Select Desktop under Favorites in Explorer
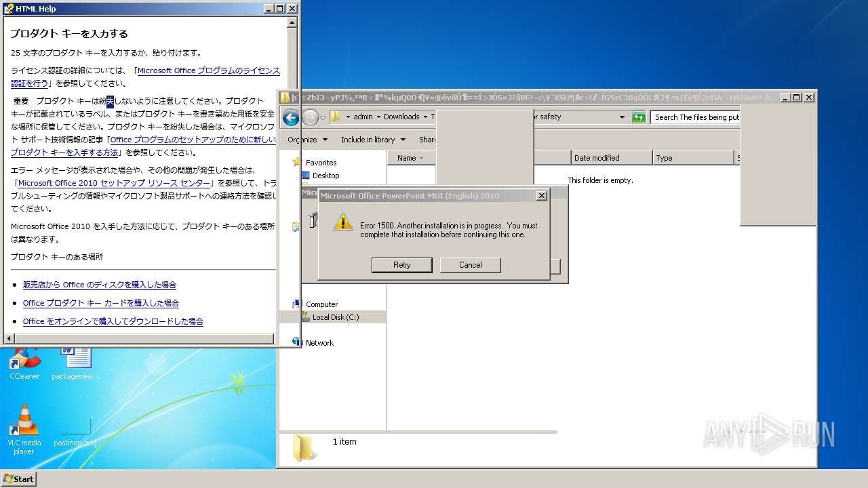The image size is (868, 488). point(325,176)
